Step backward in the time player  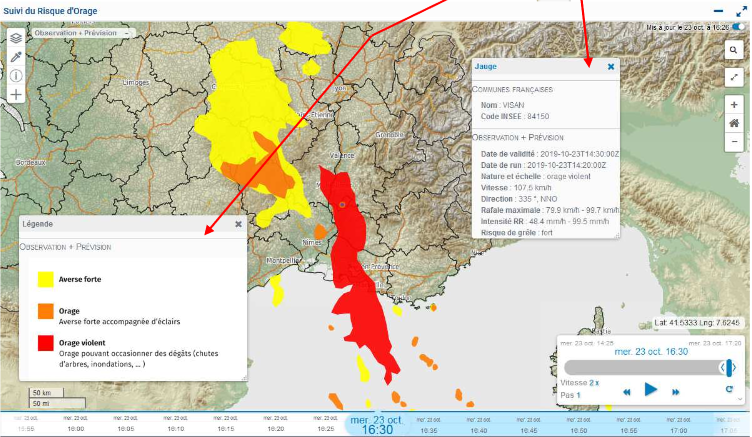[x=626, y=391]
